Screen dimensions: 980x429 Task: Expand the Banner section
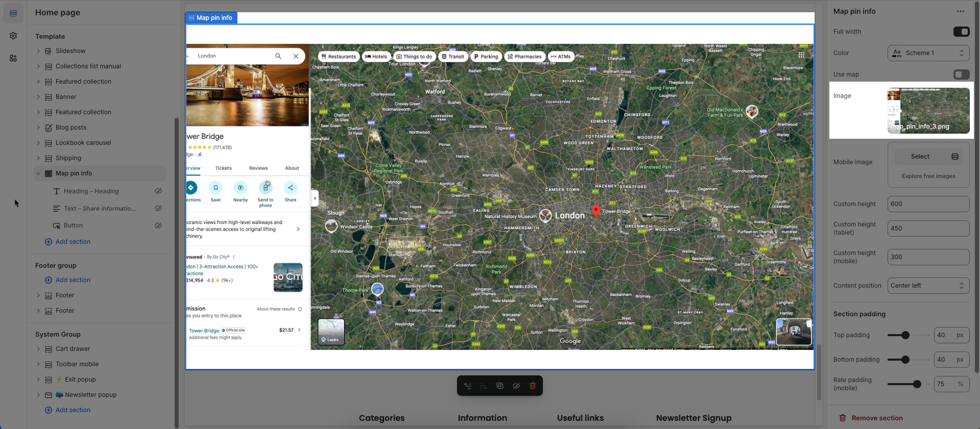38,97
